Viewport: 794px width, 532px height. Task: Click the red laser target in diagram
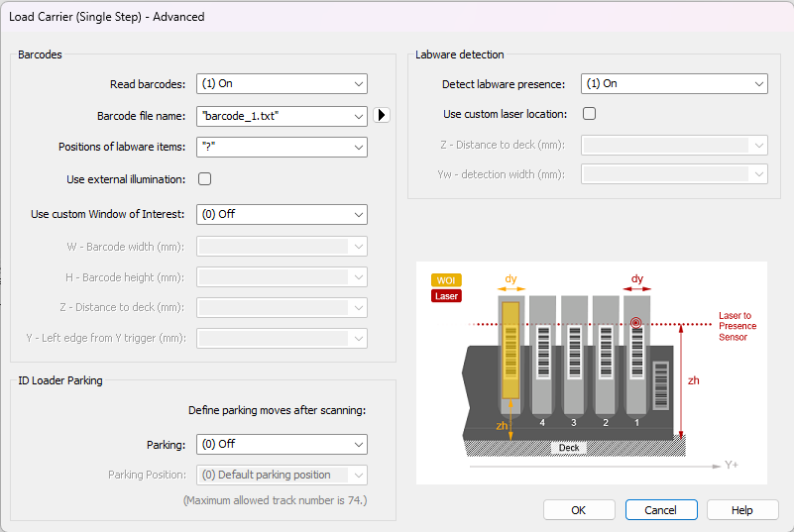[635, 323]
